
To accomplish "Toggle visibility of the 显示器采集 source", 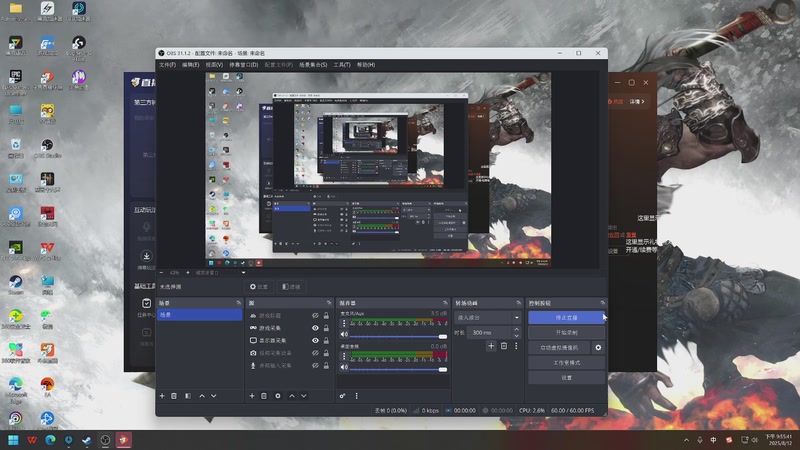I will click(315, 340).
